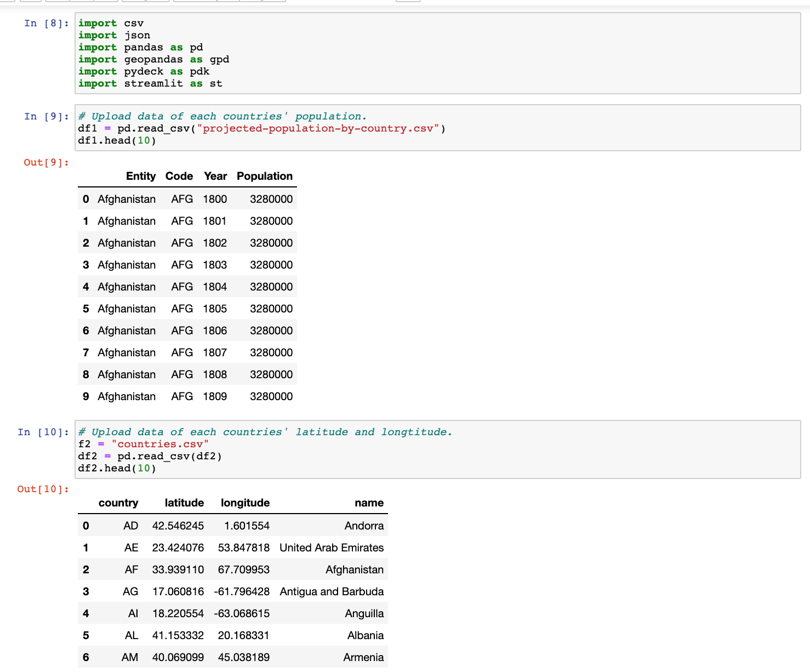Click the In [8] cell prompt label
The height and width of the screenshot is (672, 810).
pos(46,23)
